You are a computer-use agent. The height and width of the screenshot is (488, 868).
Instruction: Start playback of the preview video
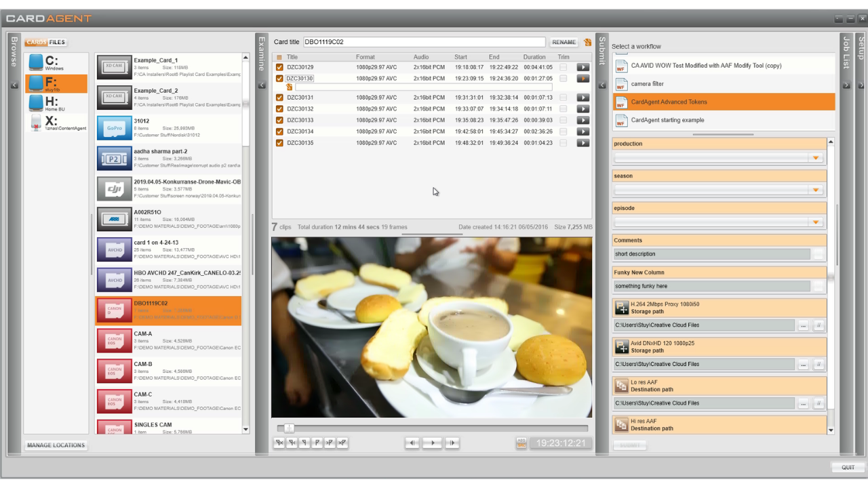(x=432, y=443)
